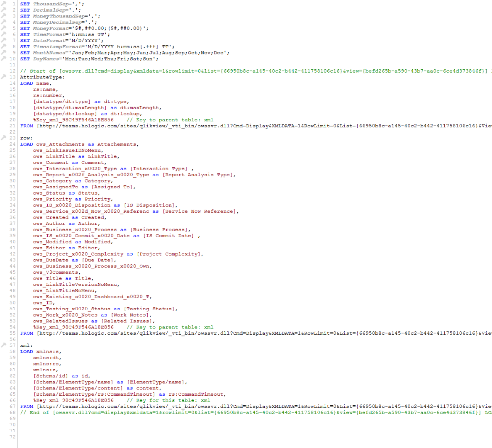
Task: Click the [Related Issues] alias
Action: 127,321
